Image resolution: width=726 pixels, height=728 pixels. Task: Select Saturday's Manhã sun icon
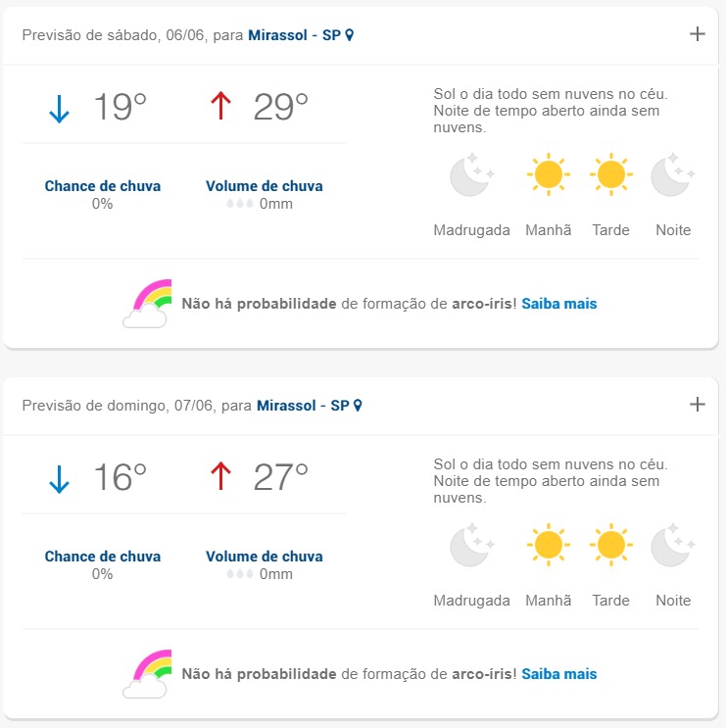[x=549, y=174]
